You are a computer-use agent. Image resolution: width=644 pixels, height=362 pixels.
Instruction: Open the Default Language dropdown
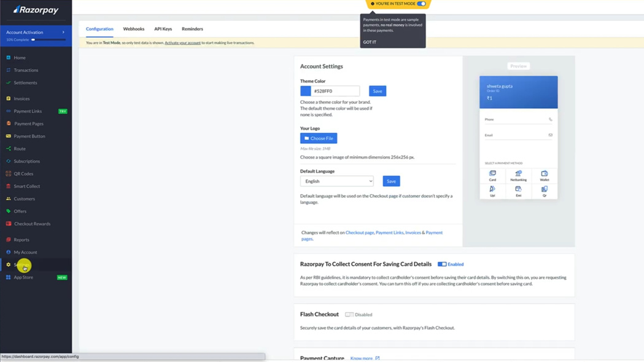(x=336, y=181)
